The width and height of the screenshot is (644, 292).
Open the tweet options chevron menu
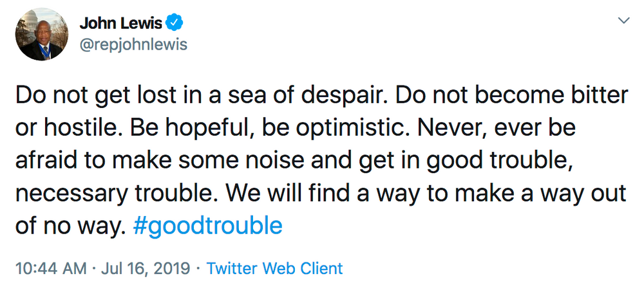[x=623, y=21]
